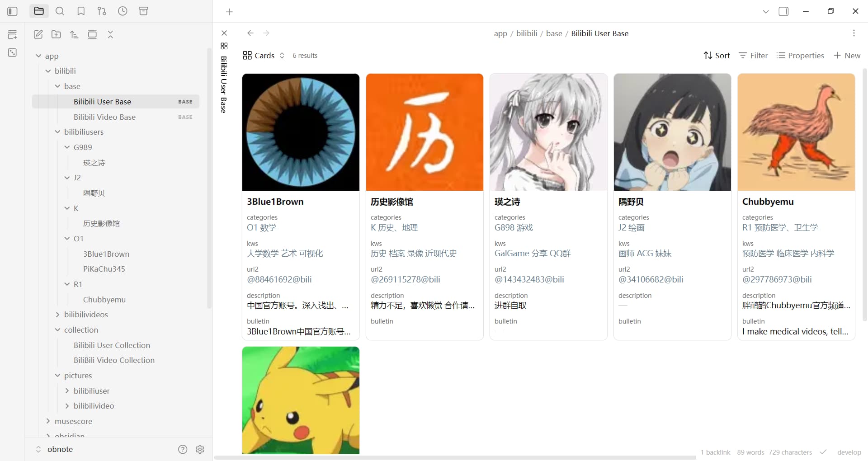Open a new tab
The image size is (868, 461).
pyautogui.click(x=229, y=12)
